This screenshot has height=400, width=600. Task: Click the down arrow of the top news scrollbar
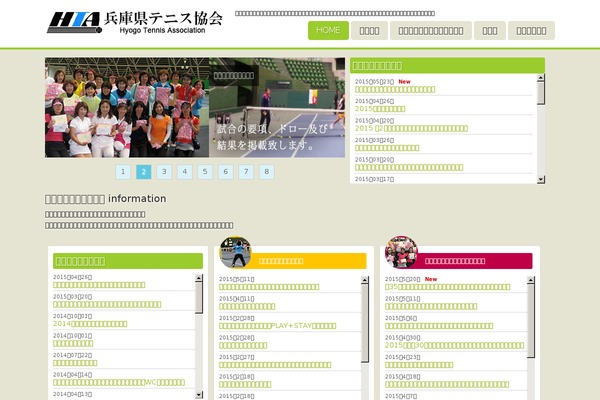click(541, 179)
